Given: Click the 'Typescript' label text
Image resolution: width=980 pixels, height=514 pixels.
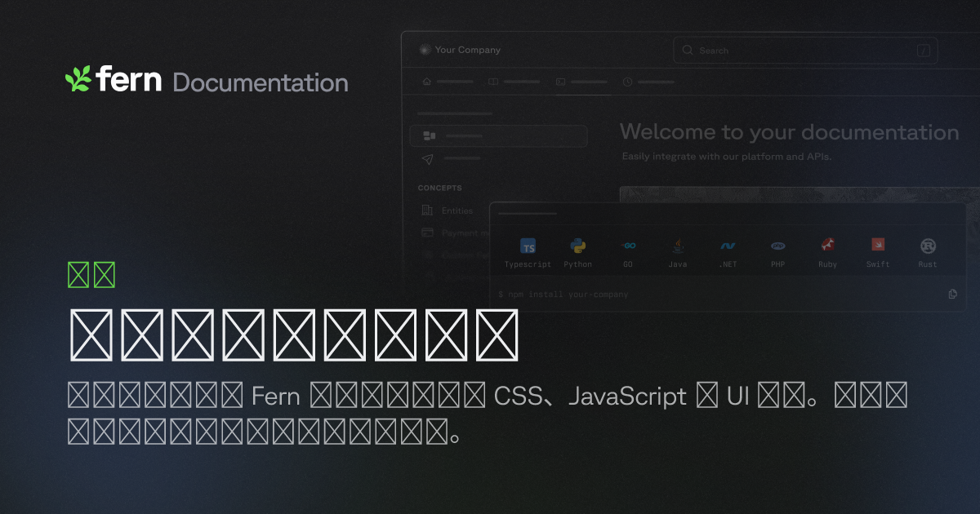Looking at the screenshot, I should (x=528, y=264).
